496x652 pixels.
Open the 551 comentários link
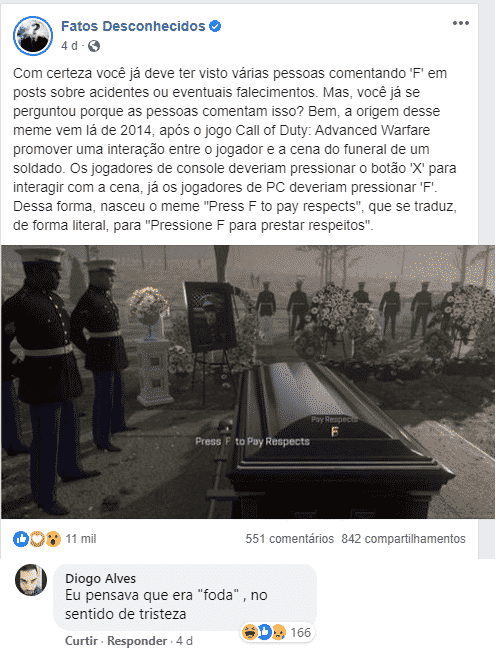[x=289, y=539]
